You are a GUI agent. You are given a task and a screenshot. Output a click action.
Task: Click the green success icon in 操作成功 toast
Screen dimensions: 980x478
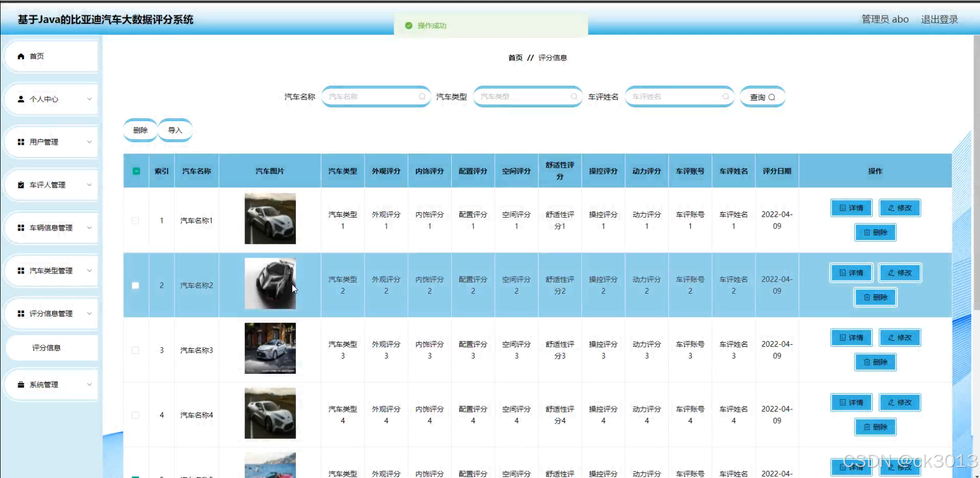click(409, 26)
